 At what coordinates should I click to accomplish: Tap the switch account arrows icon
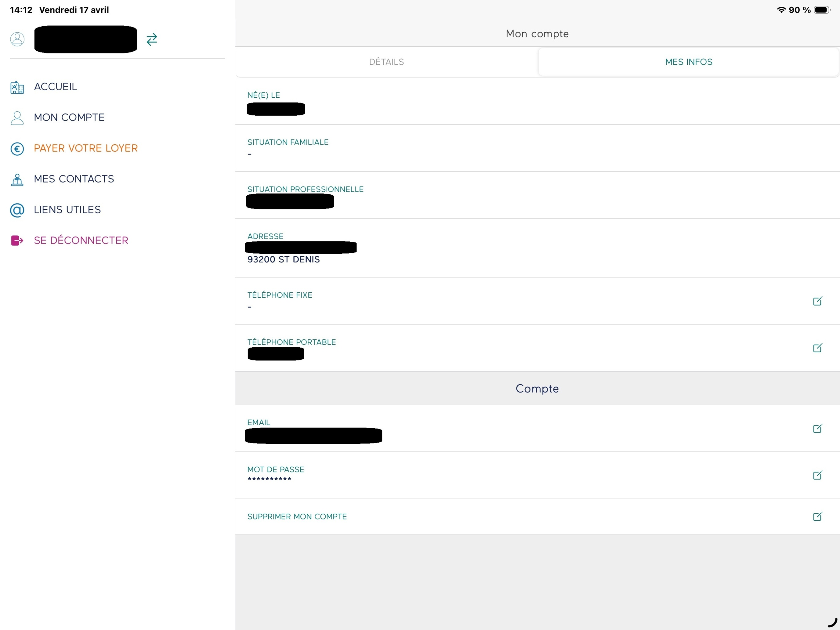[x=152, y=39]
